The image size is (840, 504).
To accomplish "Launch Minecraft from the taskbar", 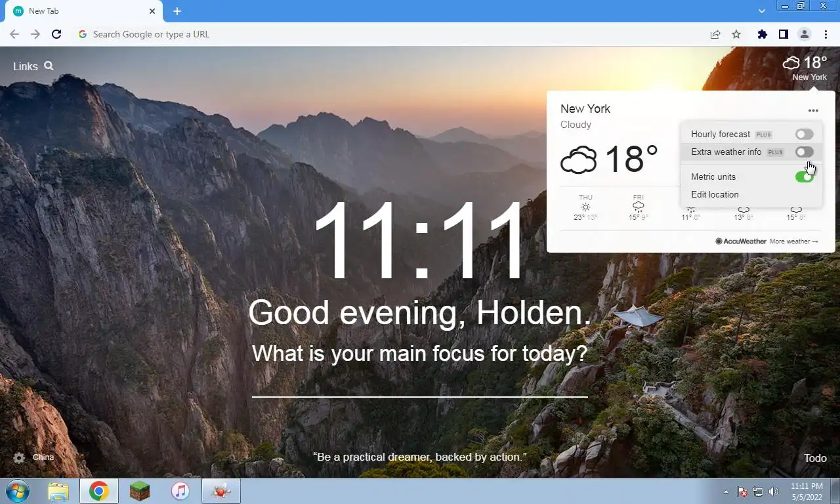I will (140, 491).
